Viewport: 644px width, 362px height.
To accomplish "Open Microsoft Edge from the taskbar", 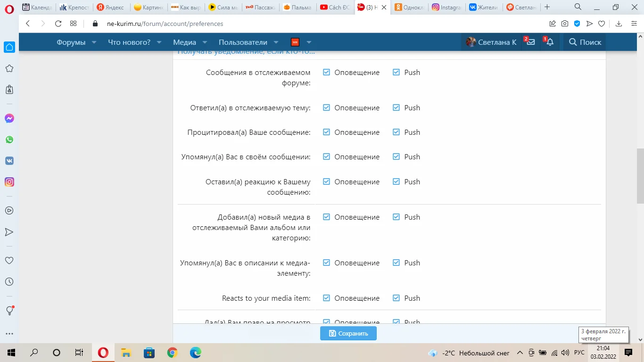I will pos(195,352).
